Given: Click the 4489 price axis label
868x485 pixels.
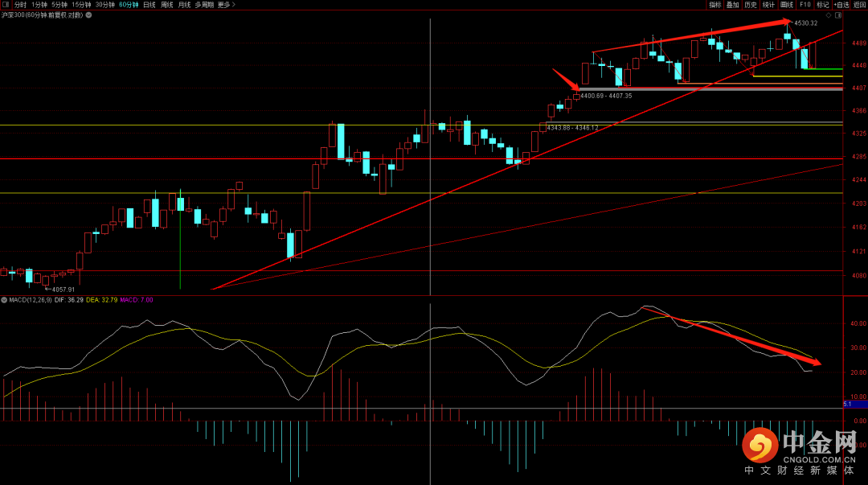Looking at the screenshot, I should 859,43.
